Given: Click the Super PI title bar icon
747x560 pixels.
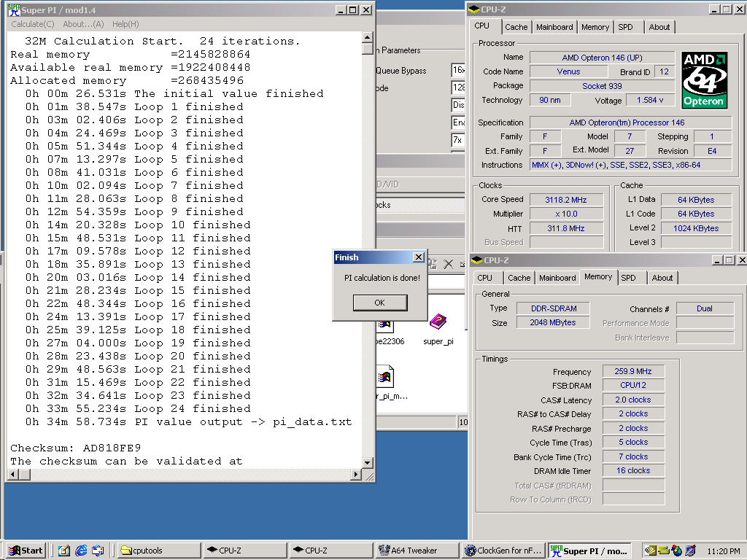Looking at the screenshot, I should point(14,10).
